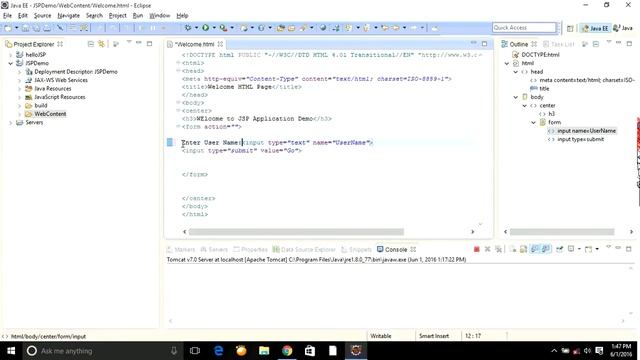Select WebContent folder in Project Explorer
640x360 pixels.
click(50, 114)
